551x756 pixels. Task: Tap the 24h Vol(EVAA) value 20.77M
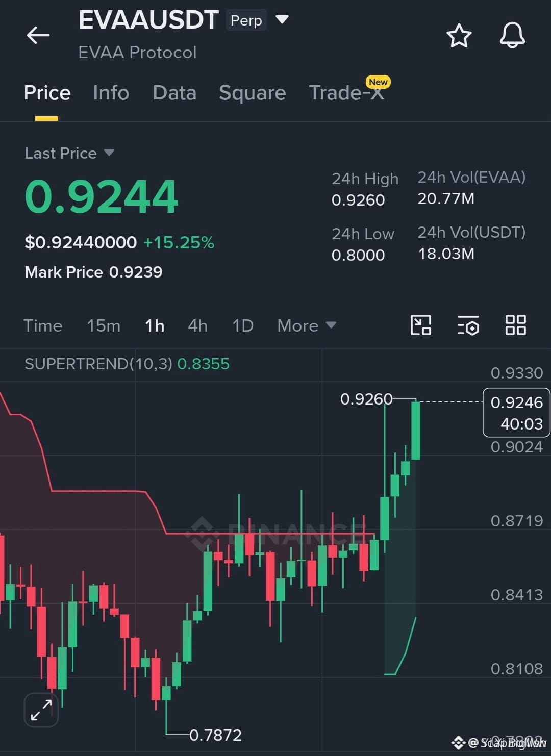coord(446,198)
